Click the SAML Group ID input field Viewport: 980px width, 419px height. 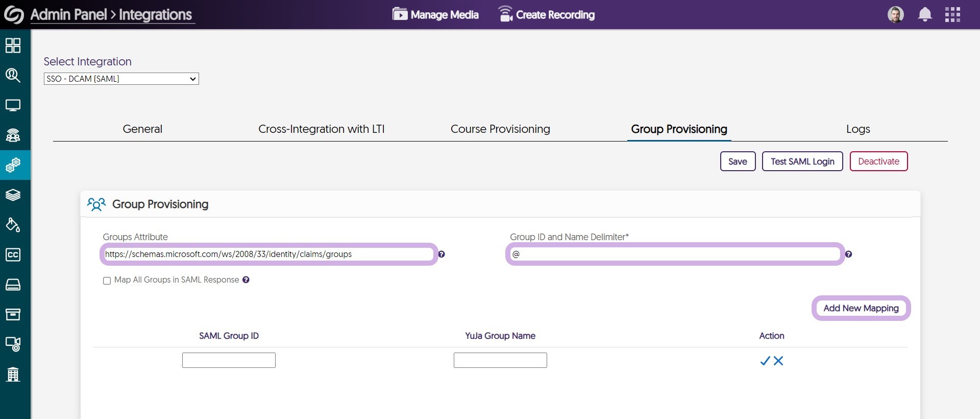pyautogui.click(x=229, y=360)
